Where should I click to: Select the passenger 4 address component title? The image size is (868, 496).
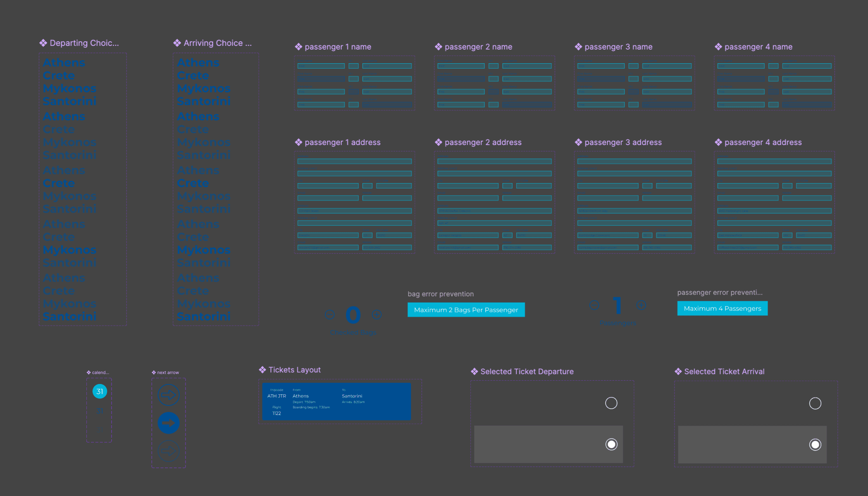[x=763, y=142]
